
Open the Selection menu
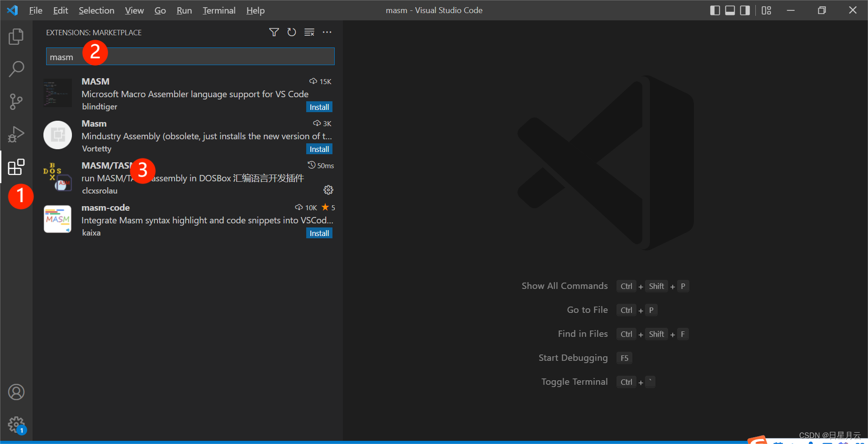pos(96,10)
